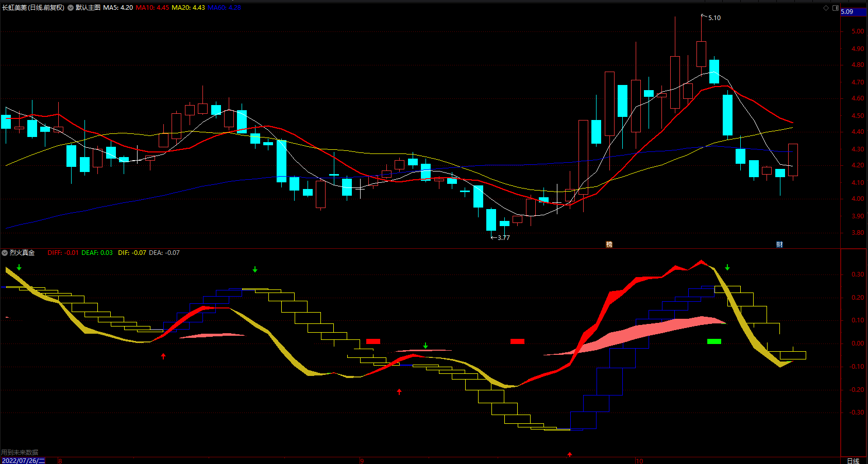Select the 默认主图 indicator label
This screenshot has width=868, height=464.
pos(88,8)
